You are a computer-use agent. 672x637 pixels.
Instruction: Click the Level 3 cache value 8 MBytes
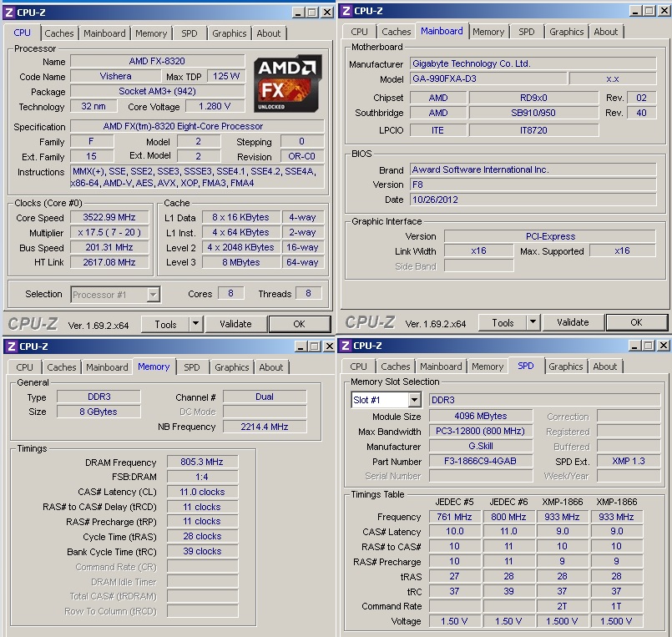coord(241,262)
